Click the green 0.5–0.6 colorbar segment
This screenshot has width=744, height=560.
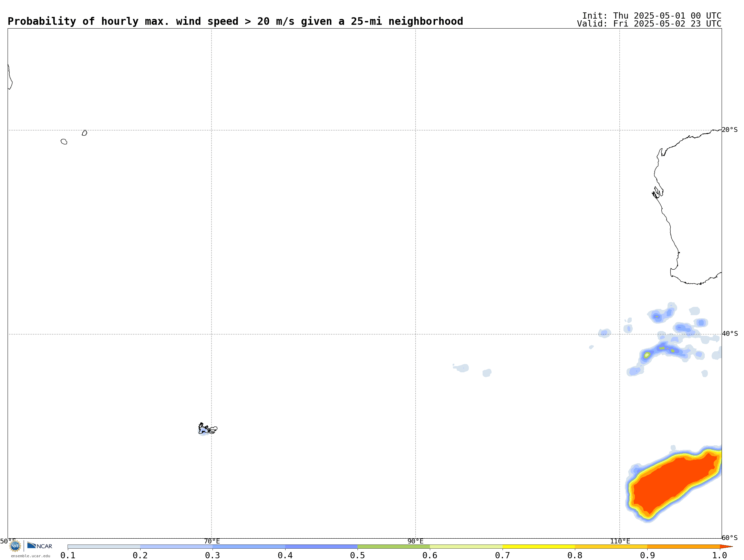[x=394, y=547]
